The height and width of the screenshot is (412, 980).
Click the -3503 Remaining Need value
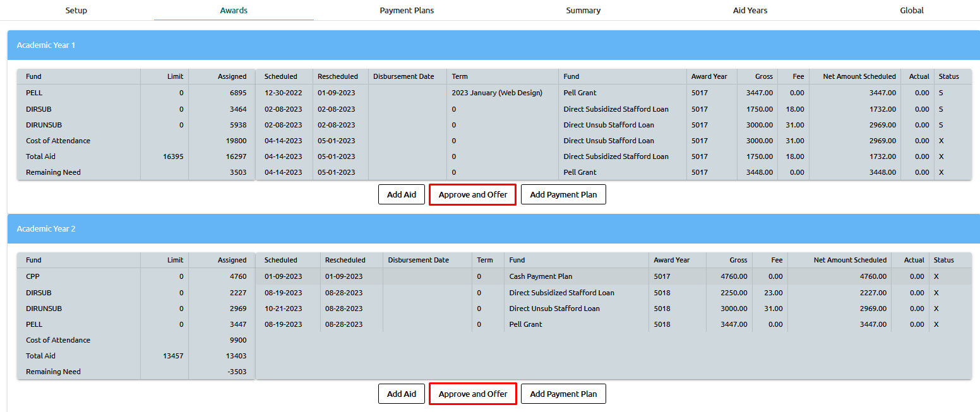[236, 372]
